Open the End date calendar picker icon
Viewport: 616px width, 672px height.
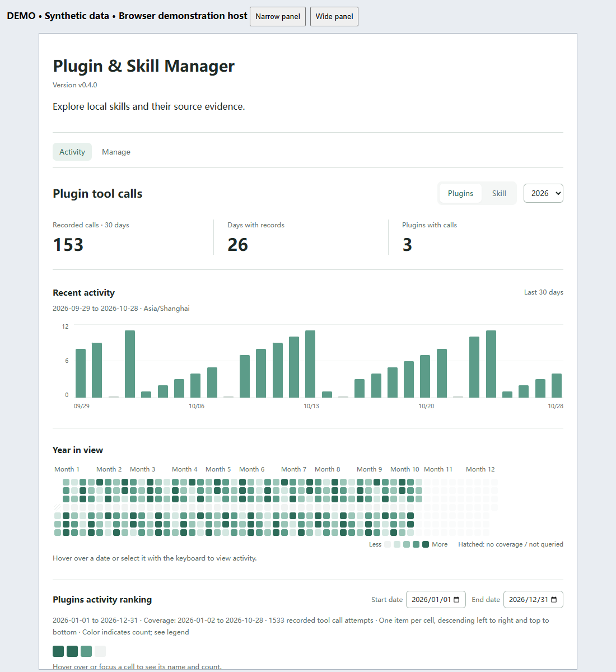[x=554, y=599]
